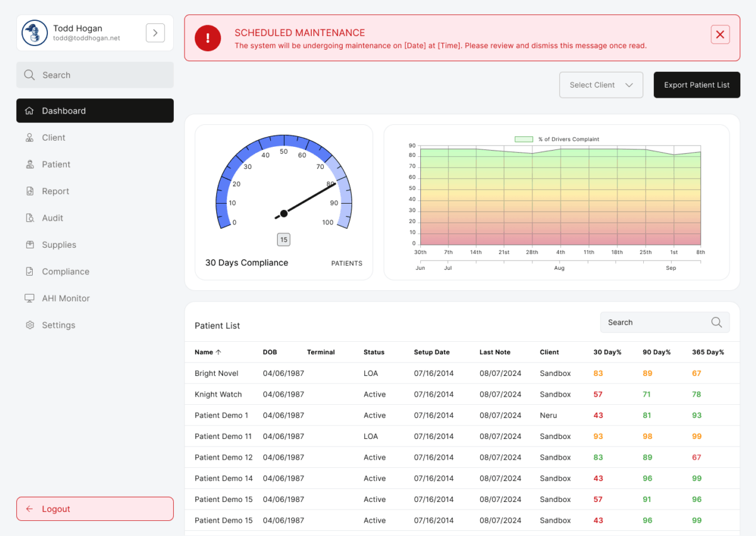Open Settings gear icon

click(30, 325)
